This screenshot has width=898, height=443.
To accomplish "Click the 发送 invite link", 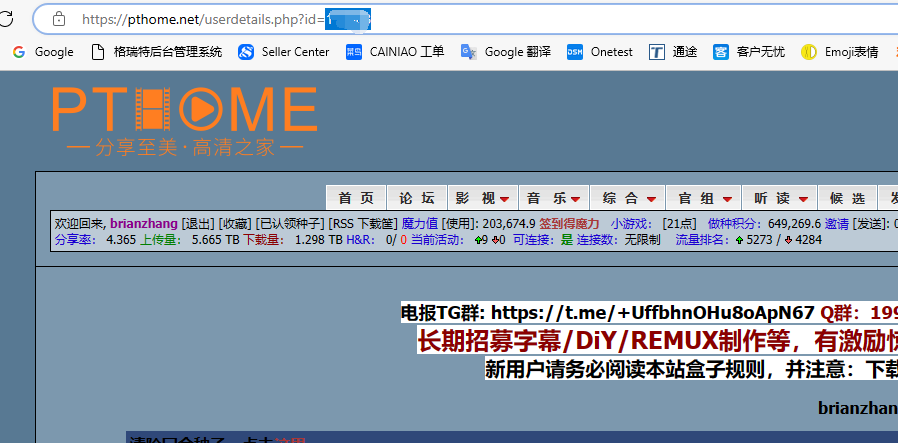I will pyautogui.click(x=869, y=224).
